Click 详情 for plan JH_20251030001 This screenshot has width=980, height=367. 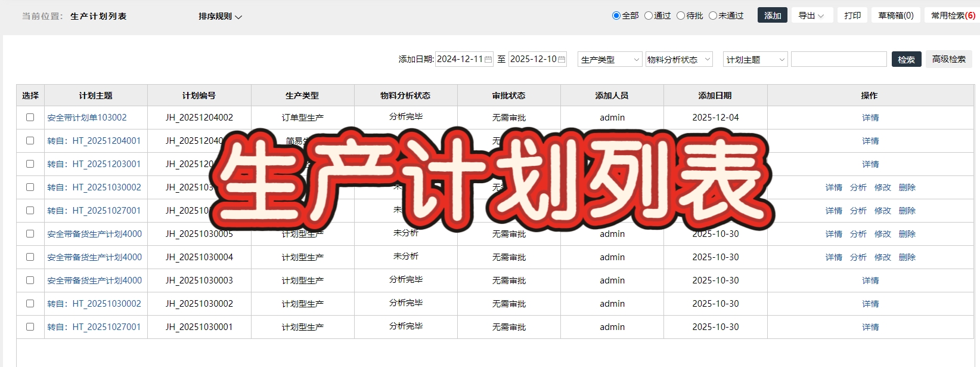point(870,327)
